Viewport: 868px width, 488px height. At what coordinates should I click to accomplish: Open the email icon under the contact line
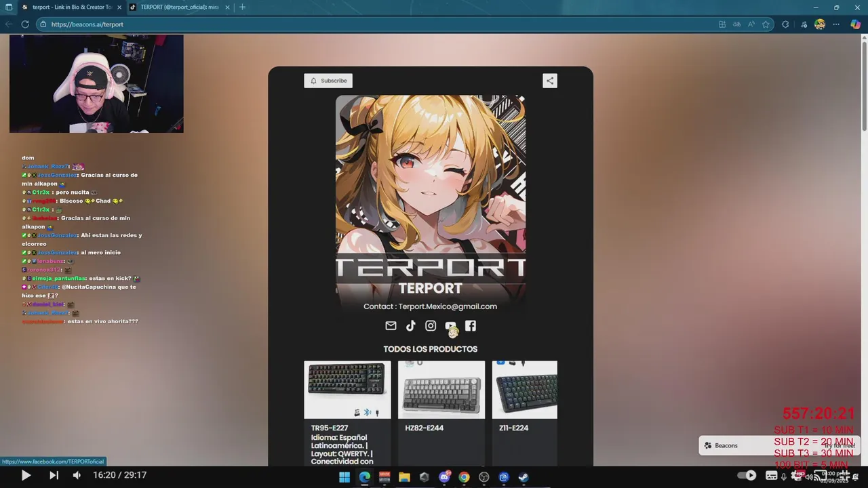click(x=391, y=326)
